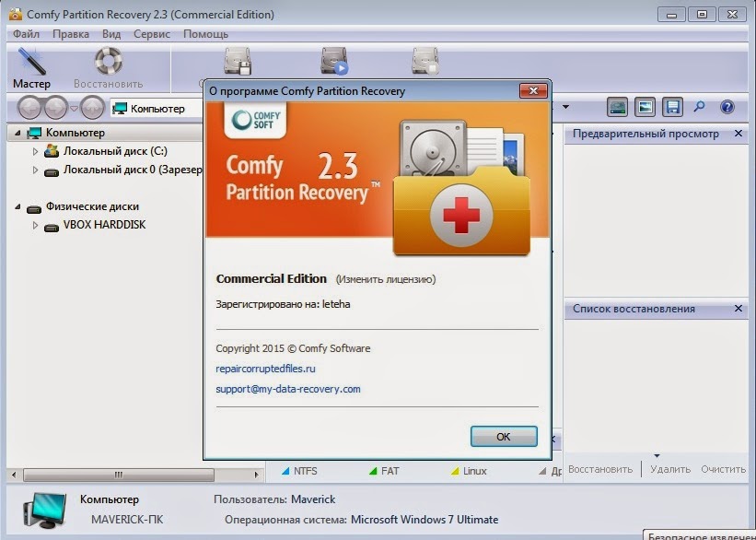Screen dimensions: 756x540
Task: Click the Изменить лицензию link
Action: click(x=386, y=279)
